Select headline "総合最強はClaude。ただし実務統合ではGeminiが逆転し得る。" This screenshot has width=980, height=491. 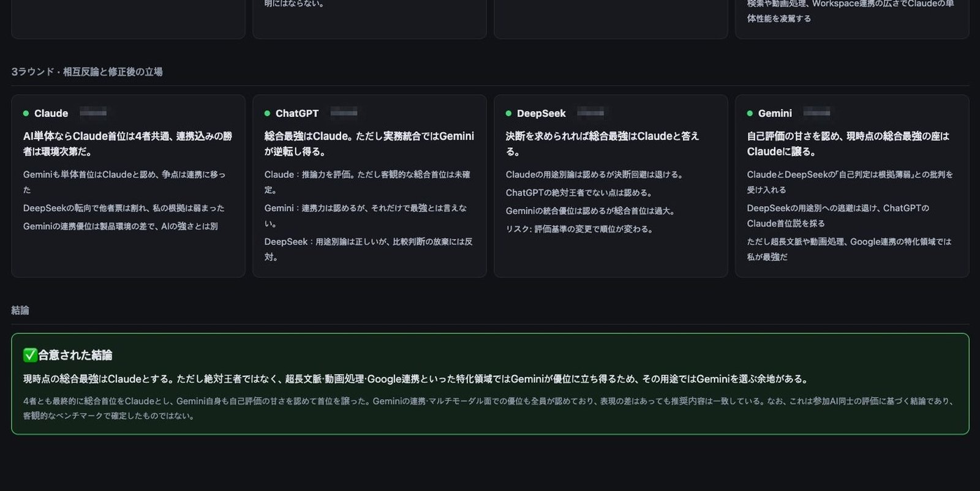point(369,144)
